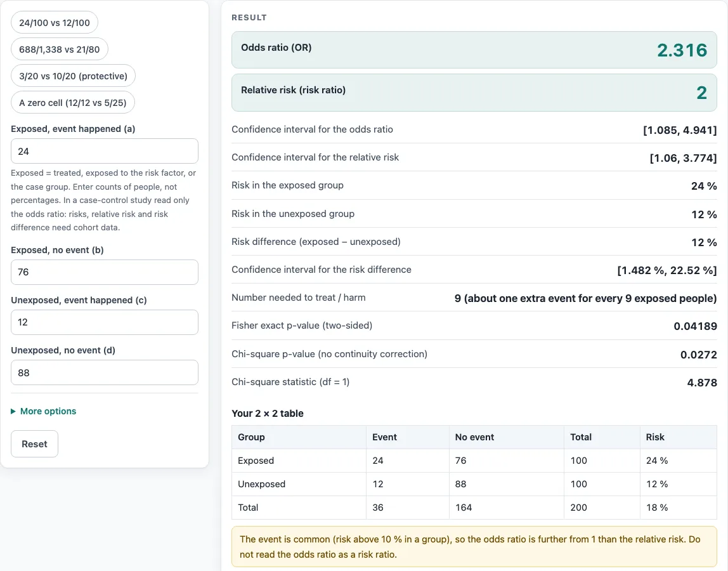
Task: Click the chi-square statistic 4.878
Action: pos(702,383)
